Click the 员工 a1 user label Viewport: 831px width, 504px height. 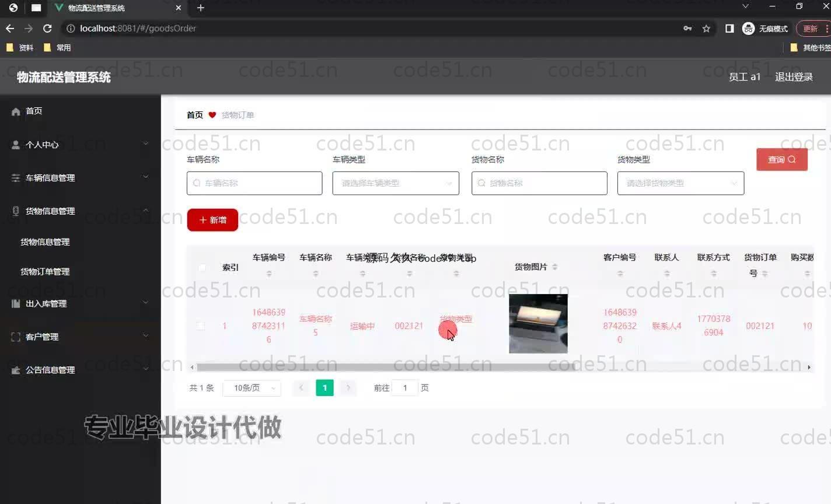click(745, 76)
